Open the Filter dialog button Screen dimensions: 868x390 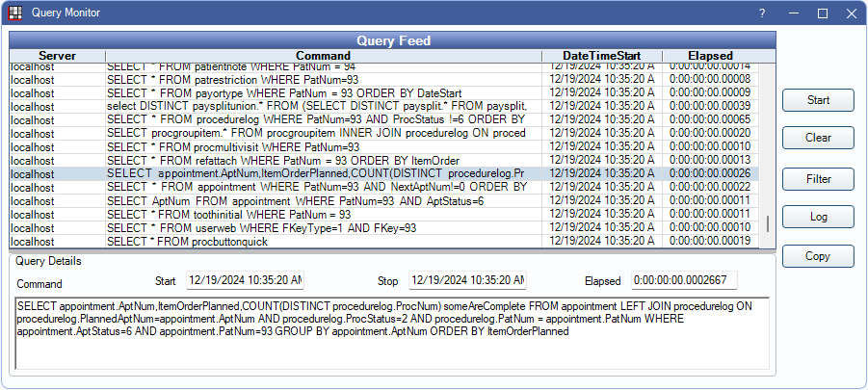818,179
